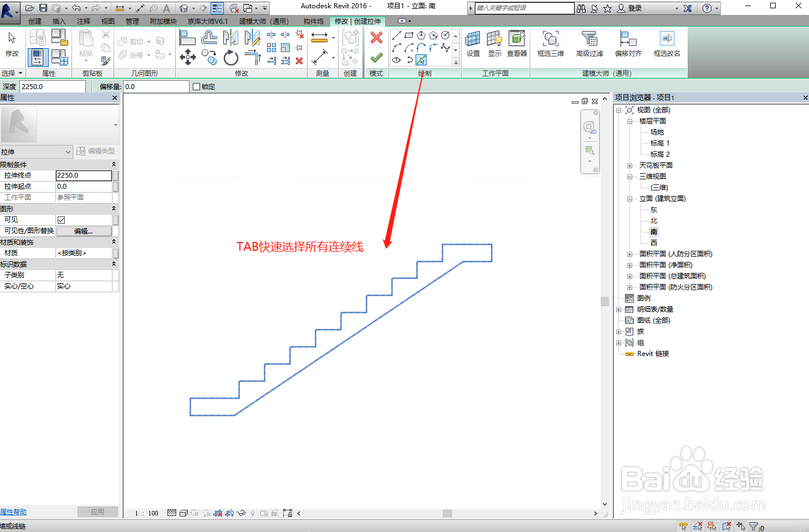The width and height of the screenshot is (809, 532).
Task: Click the 登录 sign-in button
Action: point(629,8)
